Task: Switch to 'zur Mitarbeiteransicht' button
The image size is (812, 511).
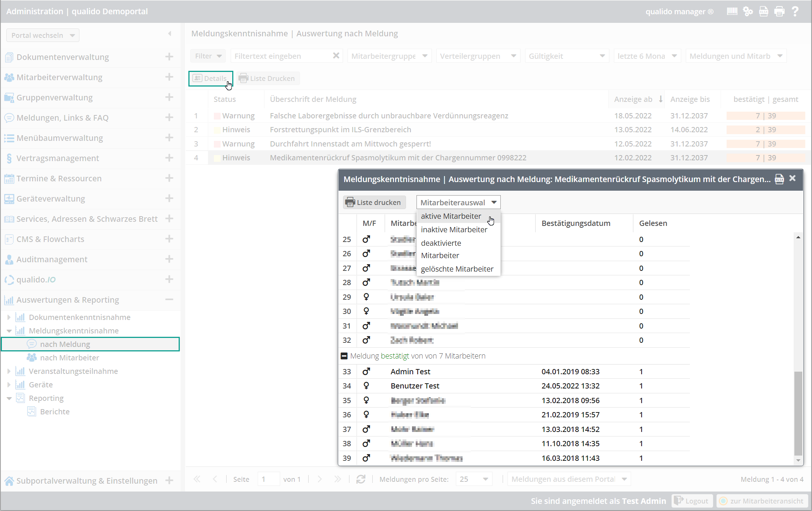Action: click(761, 501)
